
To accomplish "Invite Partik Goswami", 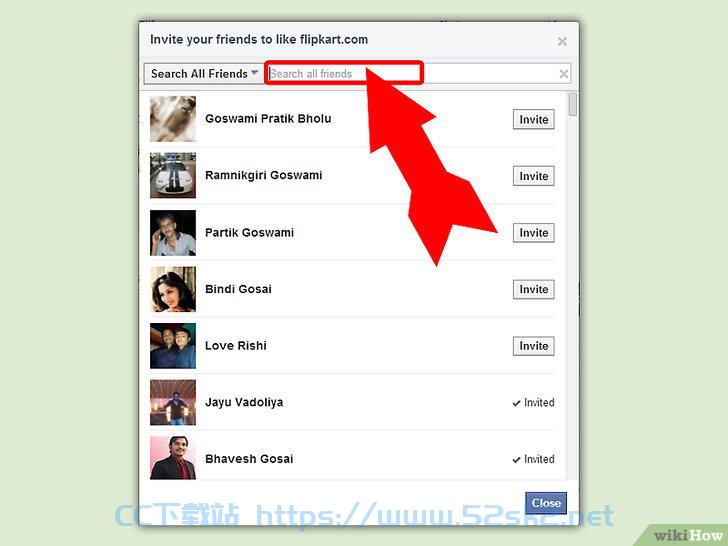I will 533,233.
